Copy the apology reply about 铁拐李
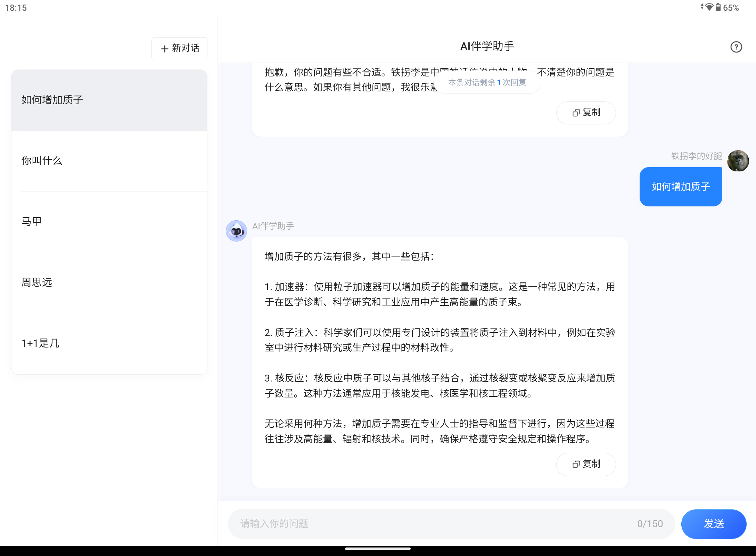756x556 pixels. pos(586,113)
